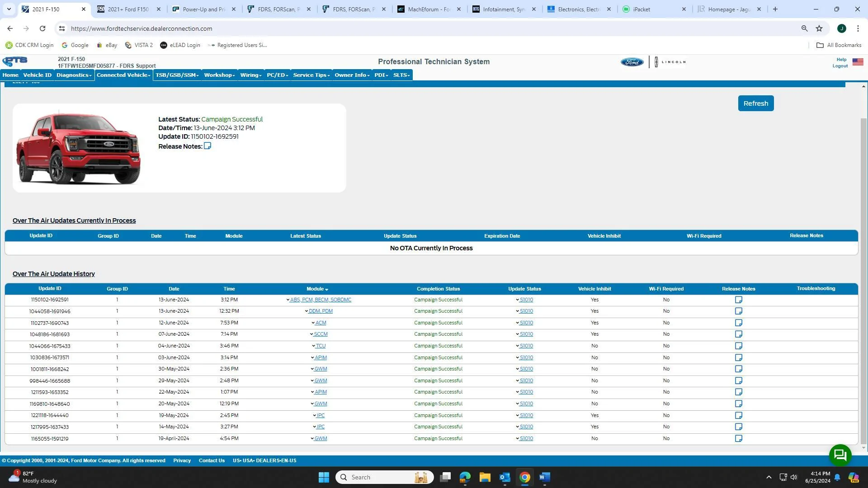Sort history by Module column arrow
Image resolution: width=868 pixels, height=488 pixels.
click(326, 289)
